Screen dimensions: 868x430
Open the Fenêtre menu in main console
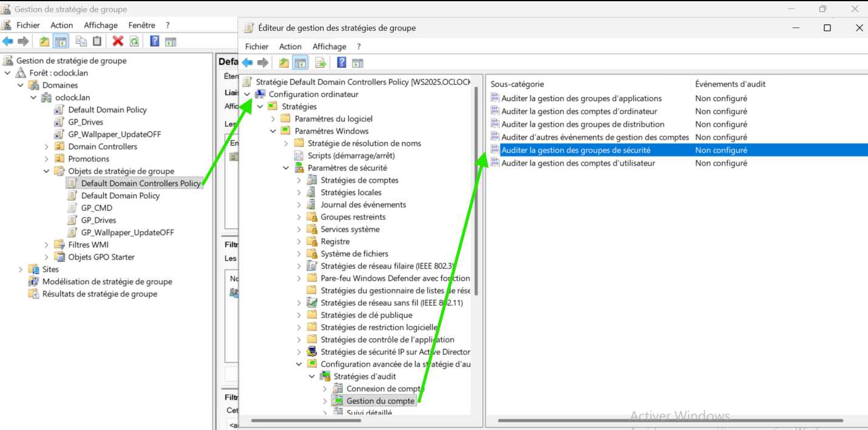pyautogui.click(x=141, y=25)
